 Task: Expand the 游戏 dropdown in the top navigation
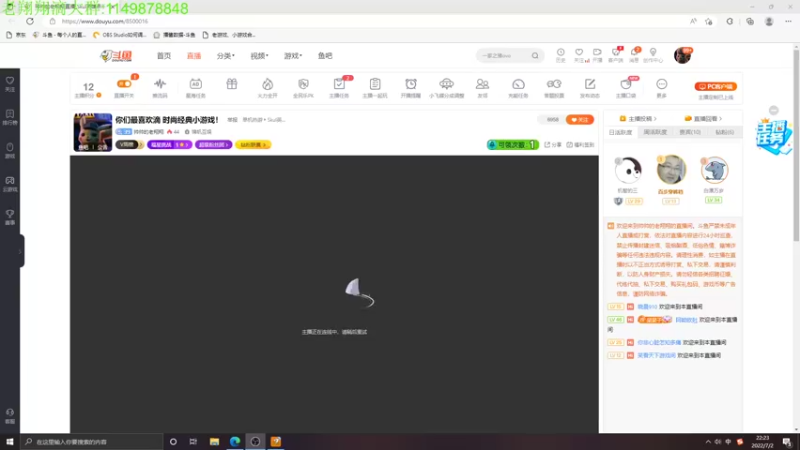coord(293,56)
